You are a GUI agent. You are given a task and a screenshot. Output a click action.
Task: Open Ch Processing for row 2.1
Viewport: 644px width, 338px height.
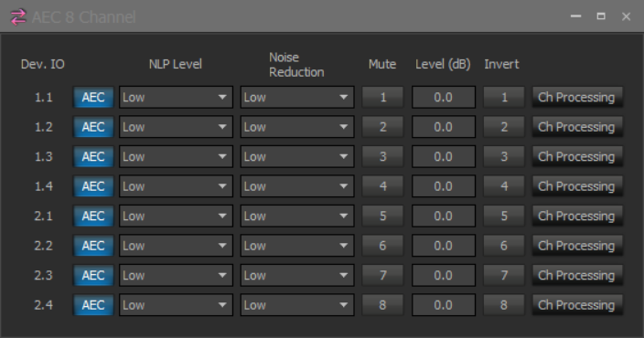(577, 216)
